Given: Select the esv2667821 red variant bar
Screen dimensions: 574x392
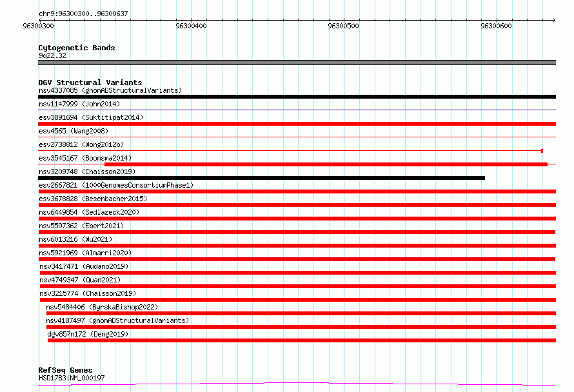Looking at the screenshot, I should [297, 191].
